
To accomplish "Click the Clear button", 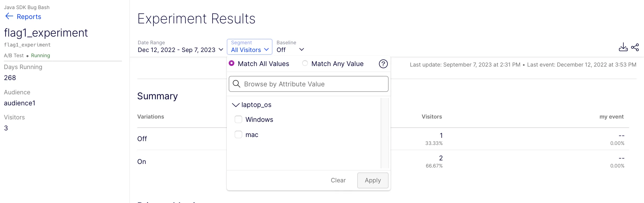I will coord(338,180).
